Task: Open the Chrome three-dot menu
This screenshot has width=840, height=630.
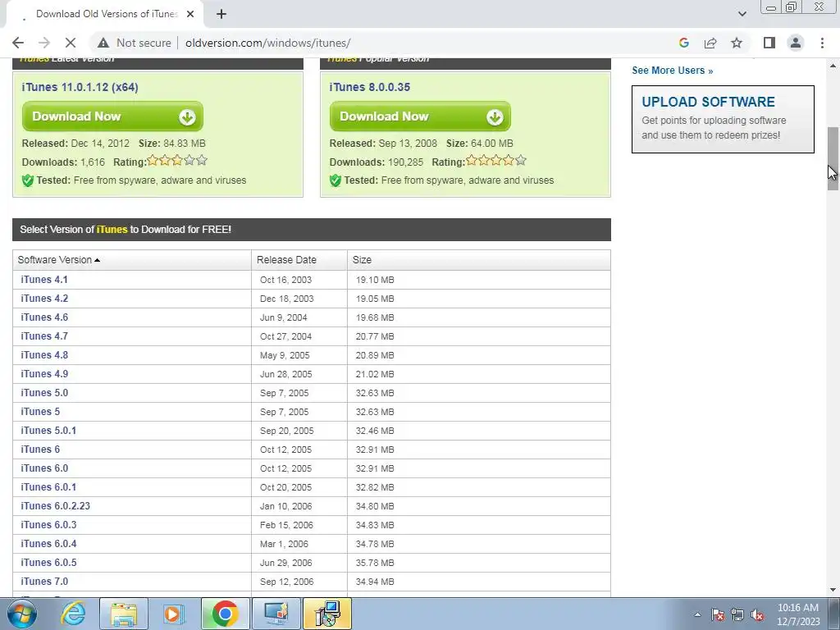Action: tap(822, 43)
